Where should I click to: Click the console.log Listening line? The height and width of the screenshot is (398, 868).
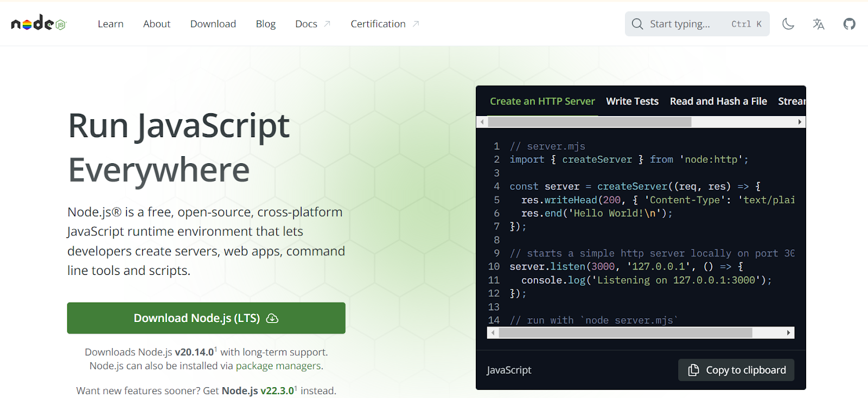point(647,280)
